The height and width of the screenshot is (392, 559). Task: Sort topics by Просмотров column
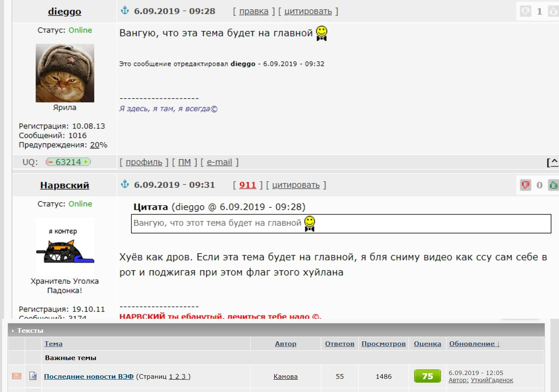383,344
